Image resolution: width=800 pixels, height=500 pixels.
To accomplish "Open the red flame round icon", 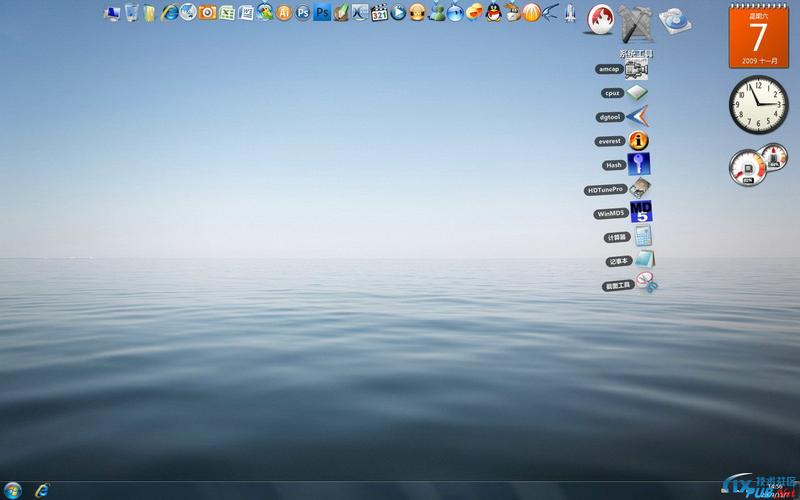I will click(600, 19).
